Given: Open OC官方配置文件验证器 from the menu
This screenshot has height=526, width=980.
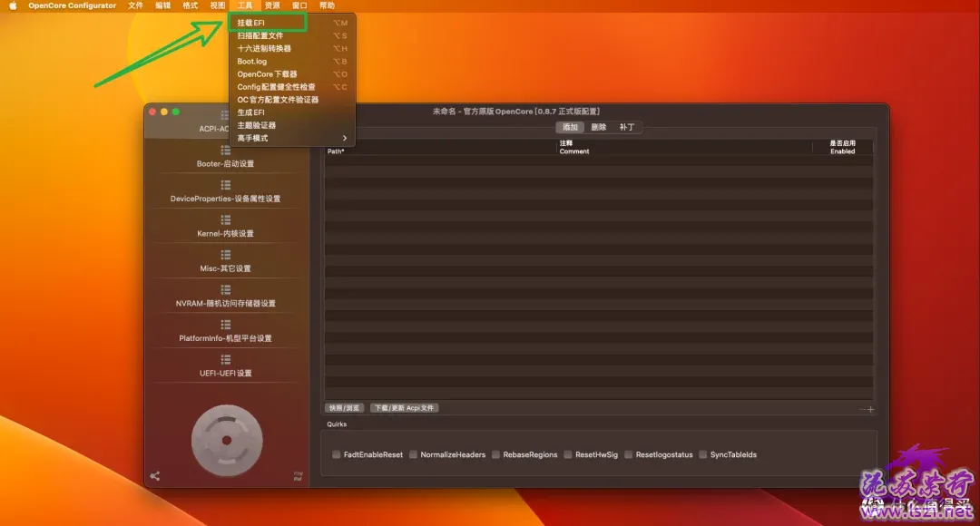Looking at the screenshot, I should coord(292,100).
